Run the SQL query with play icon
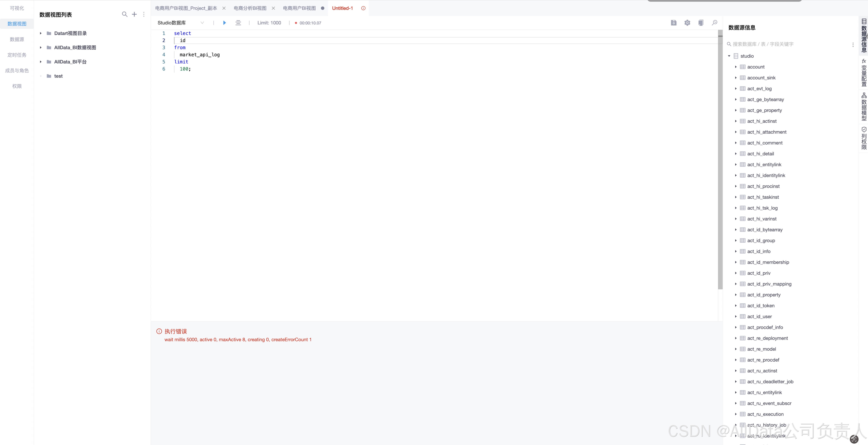This screenshot has width=868, height=445. click(224, 23)
